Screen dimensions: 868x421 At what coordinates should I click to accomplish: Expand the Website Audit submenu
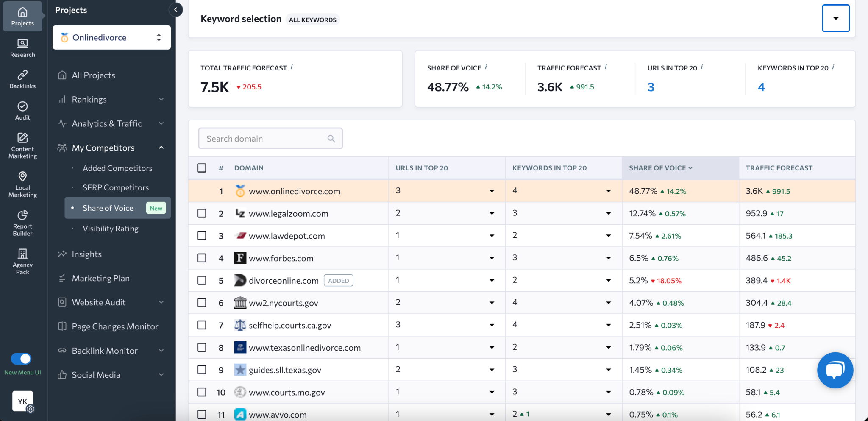(x=161, y=302)
